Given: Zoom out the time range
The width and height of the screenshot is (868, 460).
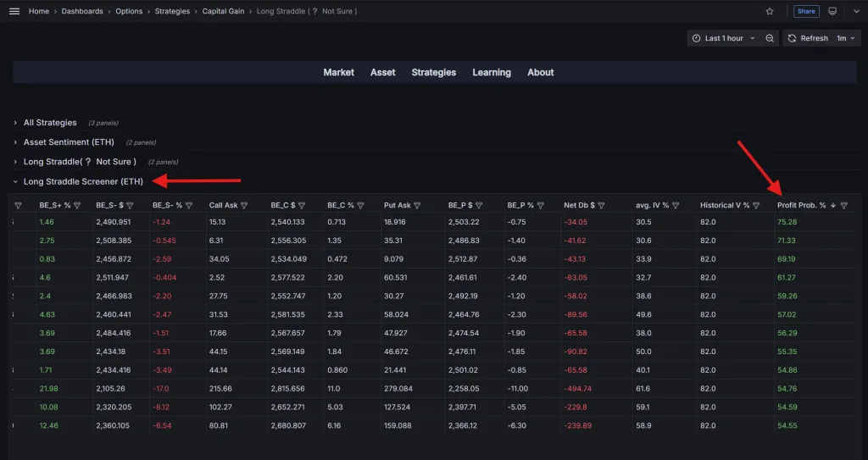Looking at the screenshot, I should pyautogui.click(x=770, y=38).
